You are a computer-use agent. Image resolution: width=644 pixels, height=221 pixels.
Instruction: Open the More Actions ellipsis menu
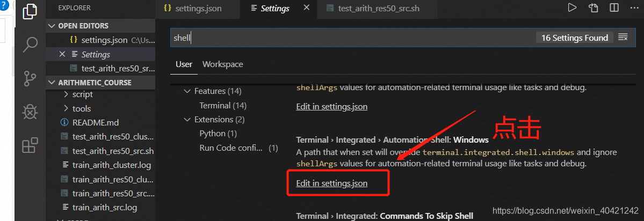[634, 8]
